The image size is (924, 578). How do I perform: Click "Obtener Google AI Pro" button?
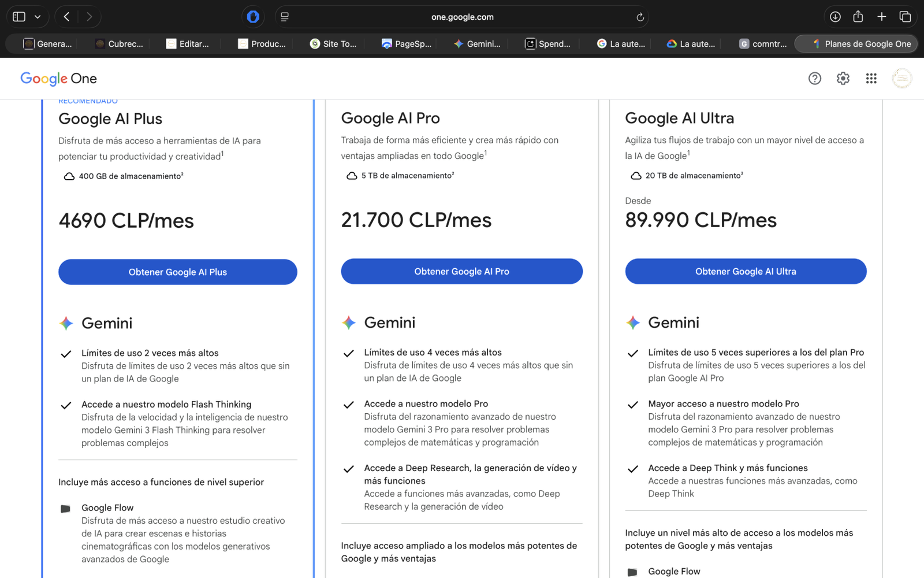point(462,271)
